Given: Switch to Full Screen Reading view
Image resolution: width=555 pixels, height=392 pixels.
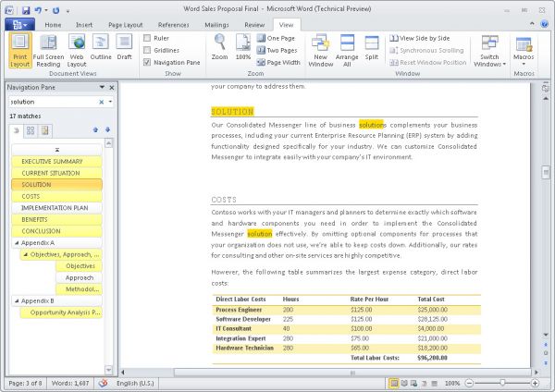Looking at the screenshot, I should click(x=48, y=50).
